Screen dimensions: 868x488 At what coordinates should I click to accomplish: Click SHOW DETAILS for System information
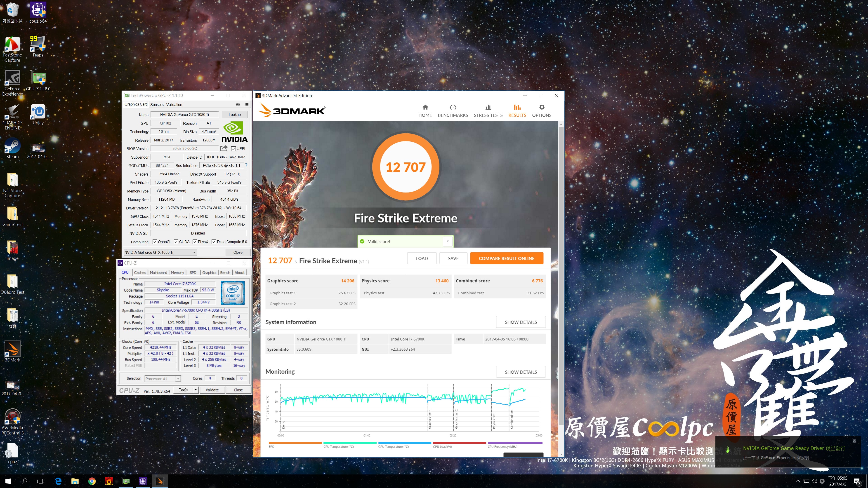coord(521,322)
